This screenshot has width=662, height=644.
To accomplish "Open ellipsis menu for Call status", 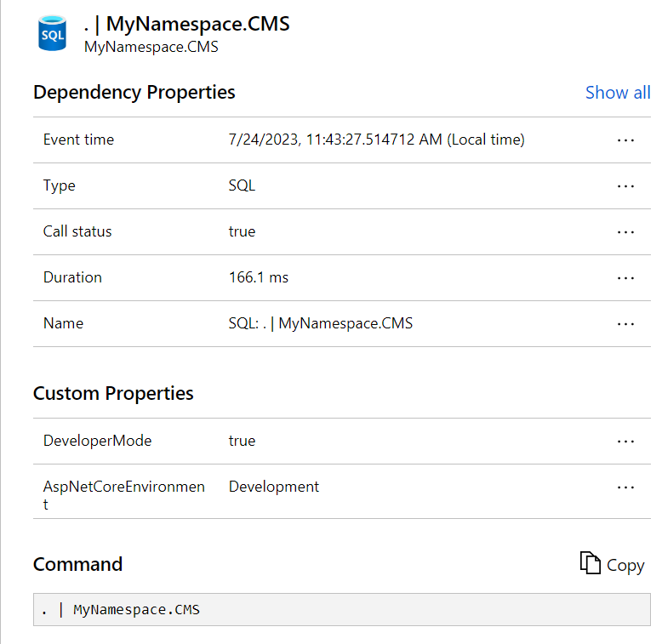I will tap(625, 232).
